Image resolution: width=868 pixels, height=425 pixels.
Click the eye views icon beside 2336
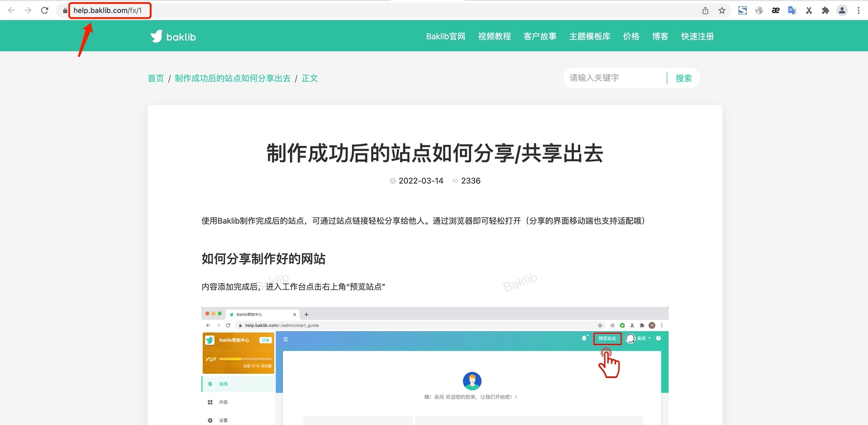[x=455, y=181]
